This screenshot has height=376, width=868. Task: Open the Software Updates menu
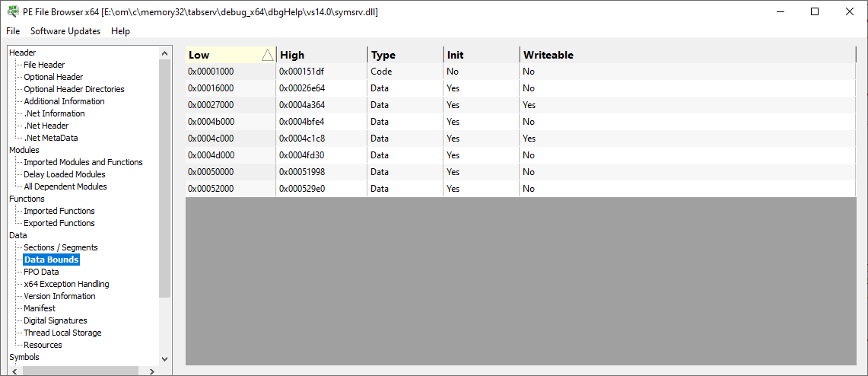point(65,31)
